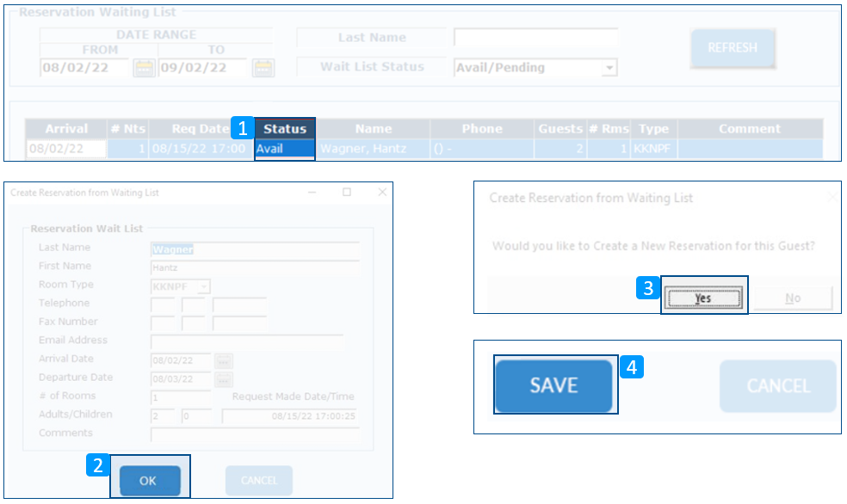Viewport: 847px width, 504px height.
Task: Click the large CANCEL button beside SAVE
Action: click(777, 386)
